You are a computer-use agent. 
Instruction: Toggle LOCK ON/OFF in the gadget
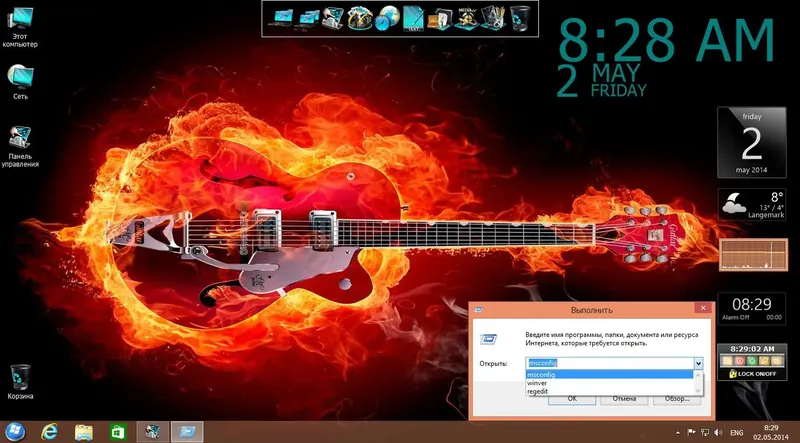click(x=752, y=374)
